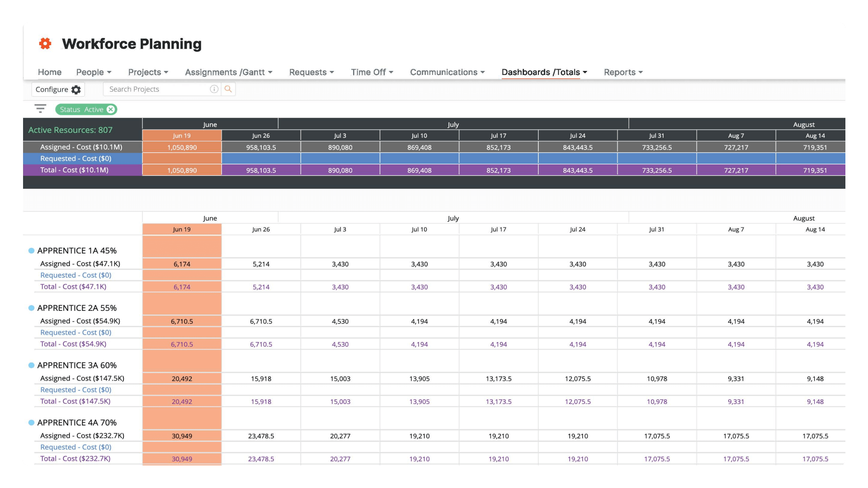The image size is (868, 488).
Task: Click the orange search magnifier icon
Action: 227,89
